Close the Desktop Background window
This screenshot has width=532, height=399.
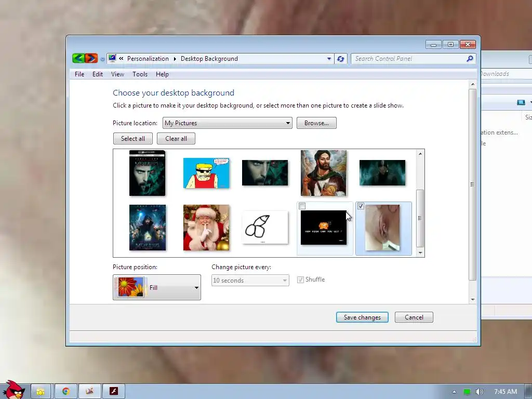point(468,45)
